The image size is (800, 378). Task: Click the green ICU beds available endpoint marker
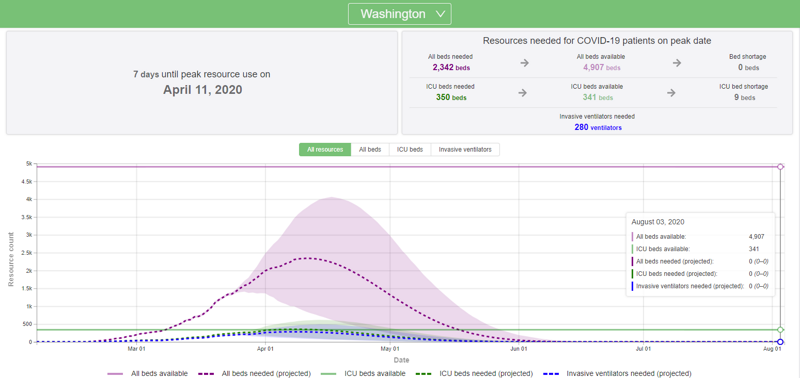780,330
